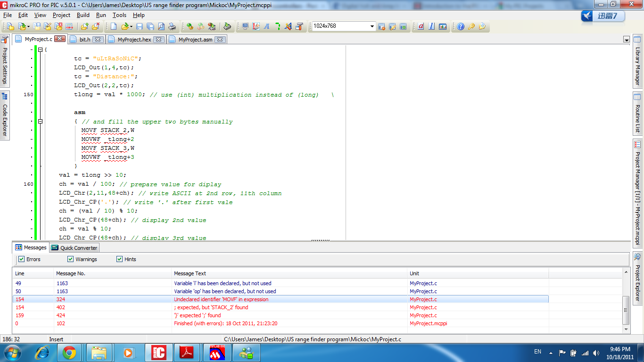Expand the Routine List side panel
The width and height of the screenshot is (644, 362).
(637, 114)
